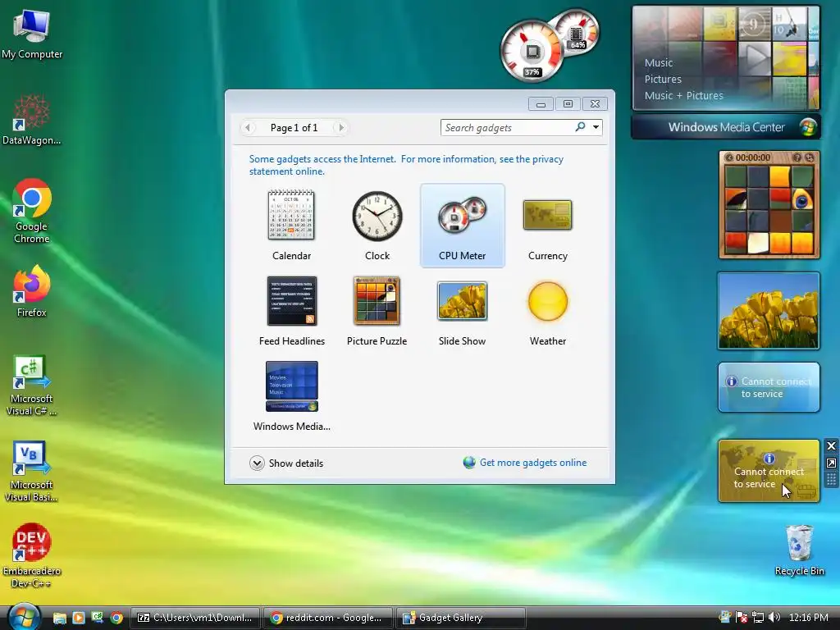
Task: Open Get more gadgets online link
Action: coord(525,463)
